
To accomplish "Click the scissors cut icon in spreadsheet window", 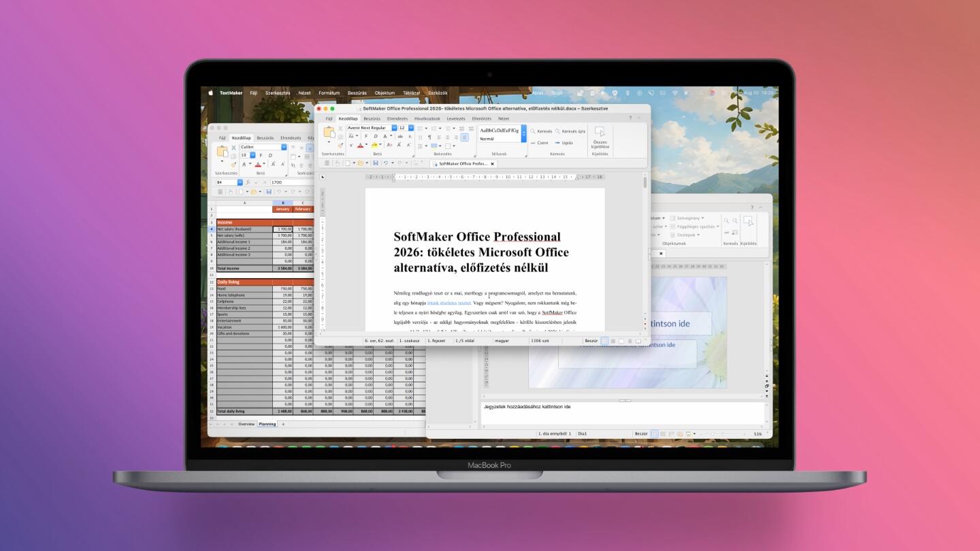I will (233, 148).
